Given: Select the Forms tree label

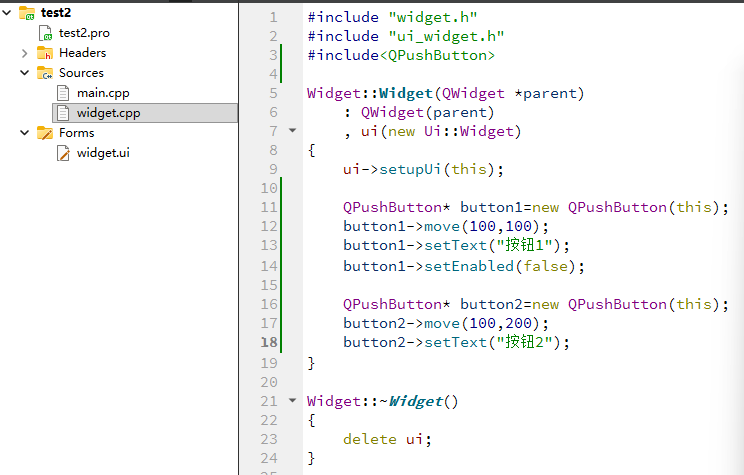Looking at the screenshot, I should point(76,133).
